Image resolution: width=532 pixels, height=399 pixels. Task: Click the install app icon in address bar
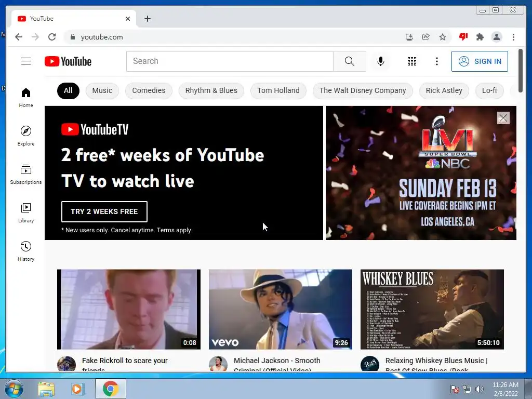(x=409, y=37)
